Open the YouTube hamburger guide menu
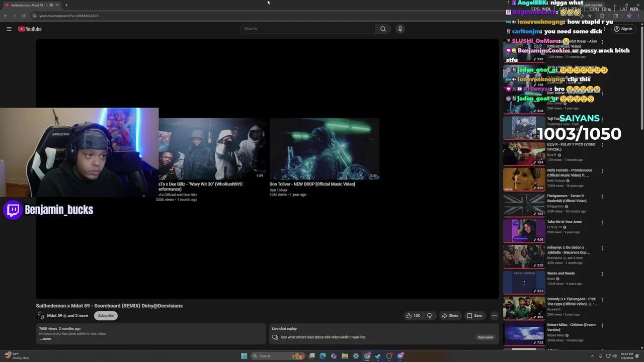The width and height of the screenshot is (644, 362). (x=9, y=29)
